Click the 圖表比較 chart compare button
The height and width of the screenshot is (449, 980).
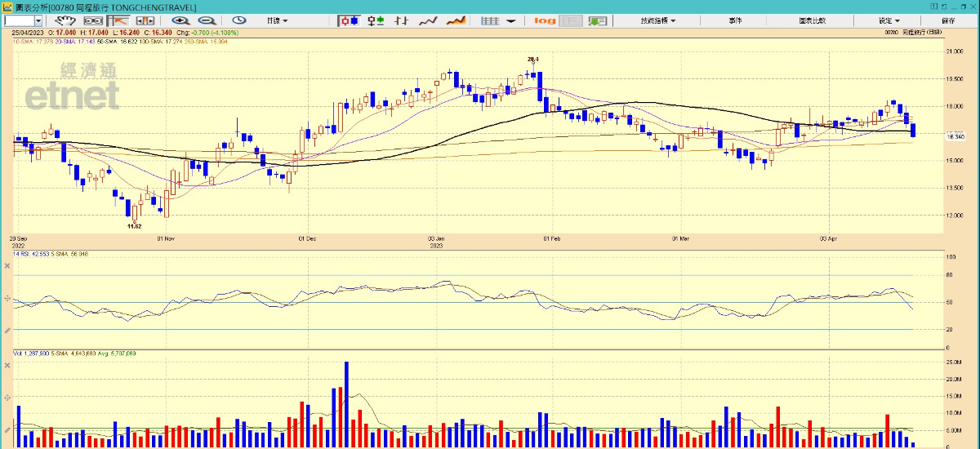point(811,20)
